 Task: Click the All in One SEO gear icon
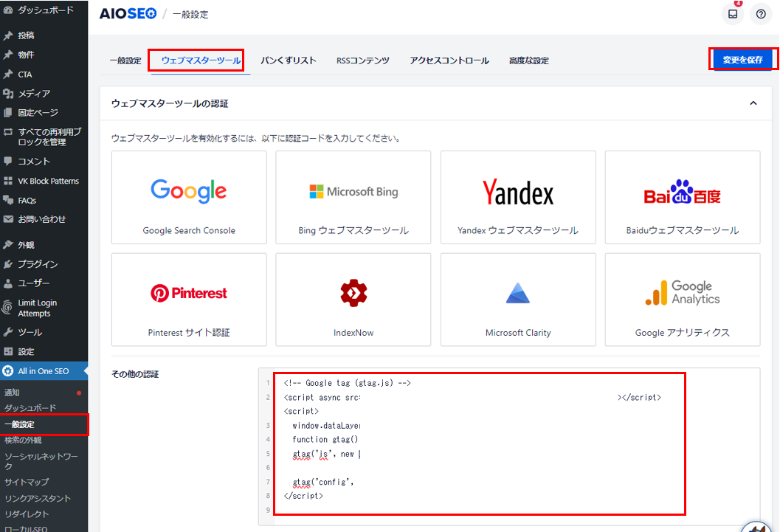pos(8,371)
